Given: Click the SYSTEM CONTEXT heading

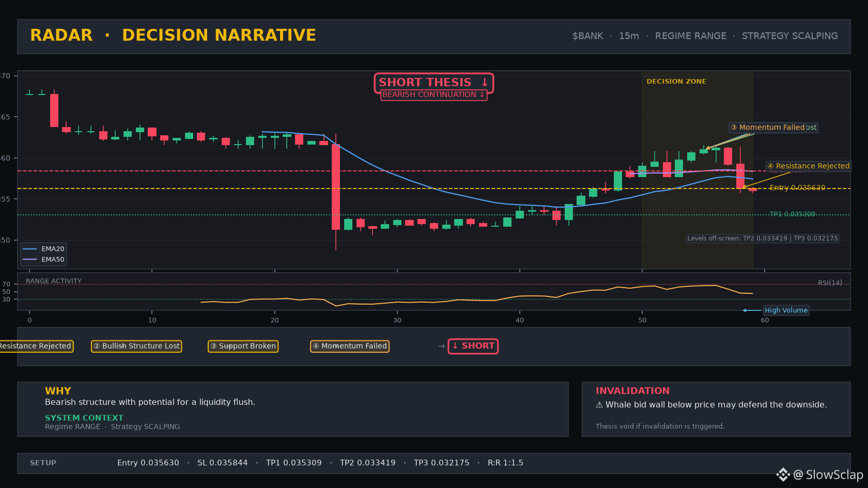Looking at the screenshot, I should tap(84, 418).
